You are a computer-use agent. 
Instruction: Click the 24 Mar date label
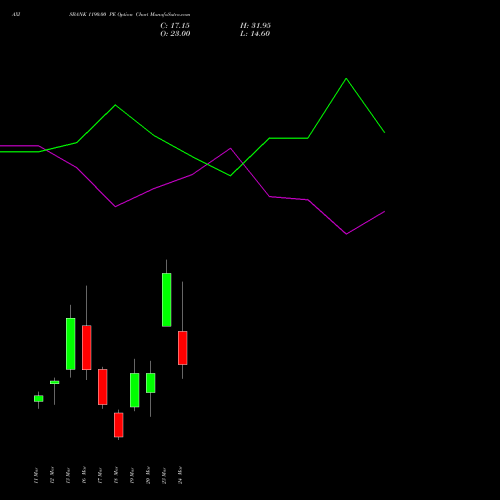180,475
